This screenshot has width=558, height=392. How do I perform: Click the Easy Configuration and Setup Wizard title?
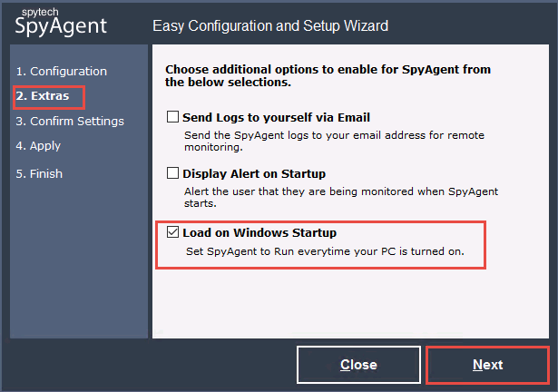click(x=270, y=25)
